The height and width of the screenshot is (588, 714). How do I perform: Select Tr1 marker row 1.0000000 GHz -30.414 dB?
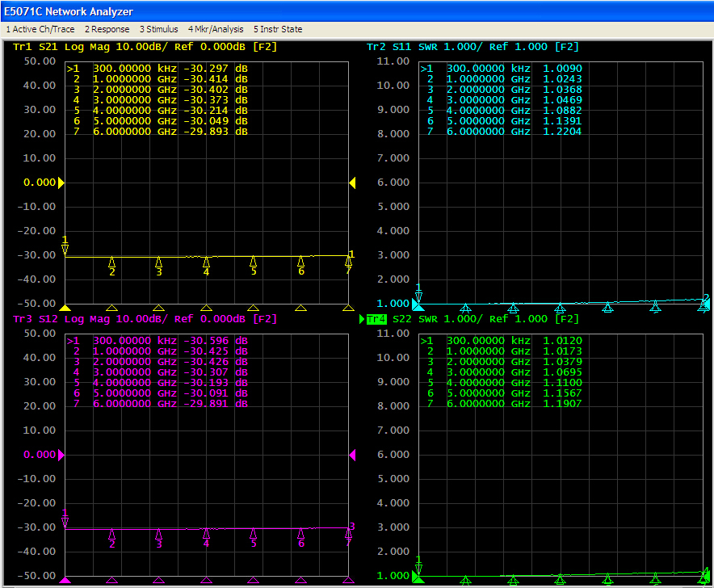161,79
